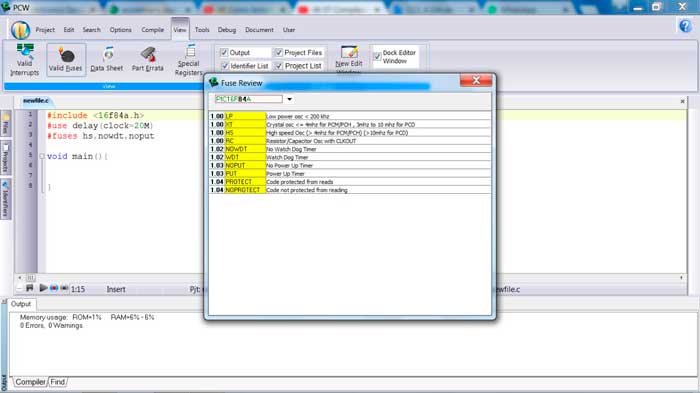
Task: Select the NOPROTECT fuse row
Action: coord(350,190)
